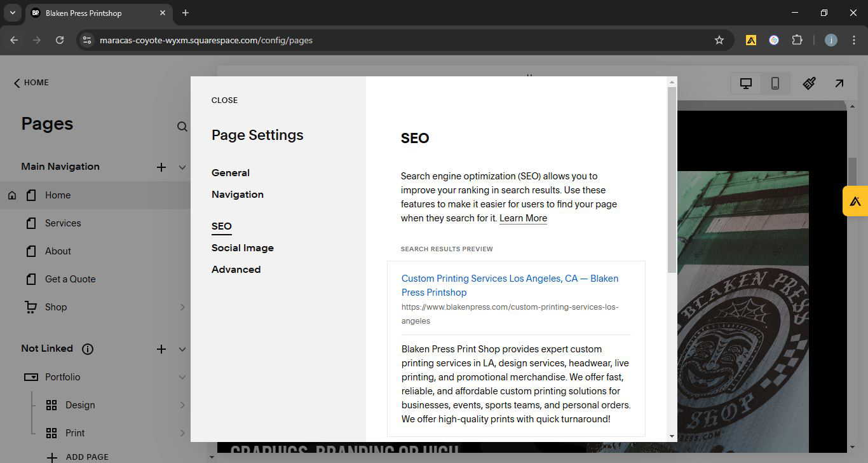Close the Page Settings dialog
The image size is (868, 463).
pos(224,100)
